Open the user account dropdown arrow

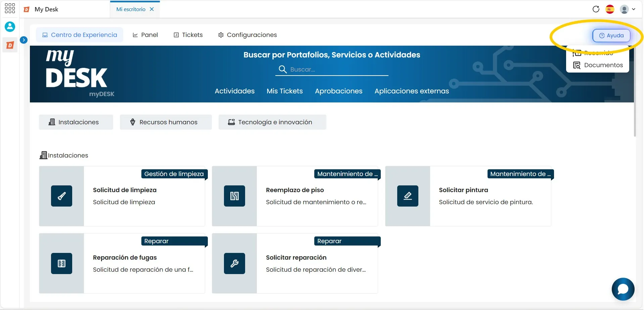pyautogui.click(x=634, y=9)
